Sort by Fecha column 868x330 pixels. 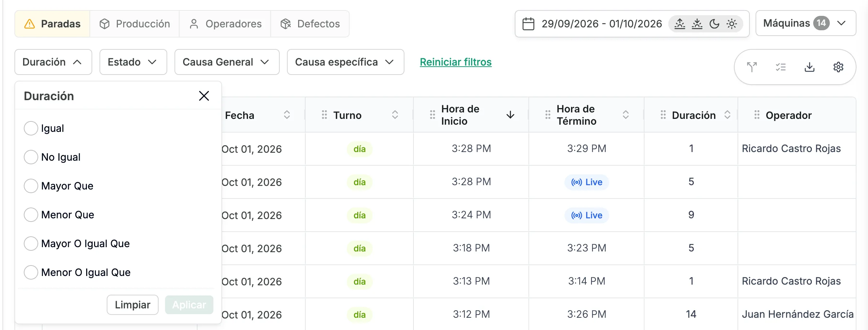point(287,115)
